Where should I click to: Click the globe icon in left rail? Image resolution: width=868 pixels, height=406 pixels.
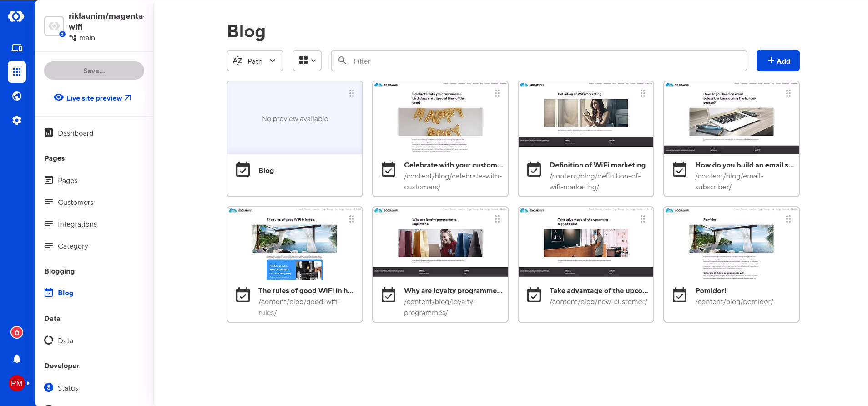click(17, 96)
